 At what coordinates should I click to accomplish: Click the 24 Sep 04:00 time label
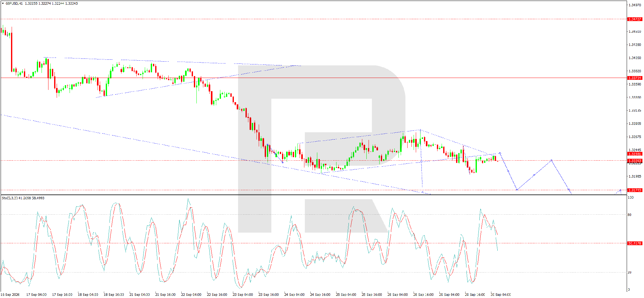(294, 295)
